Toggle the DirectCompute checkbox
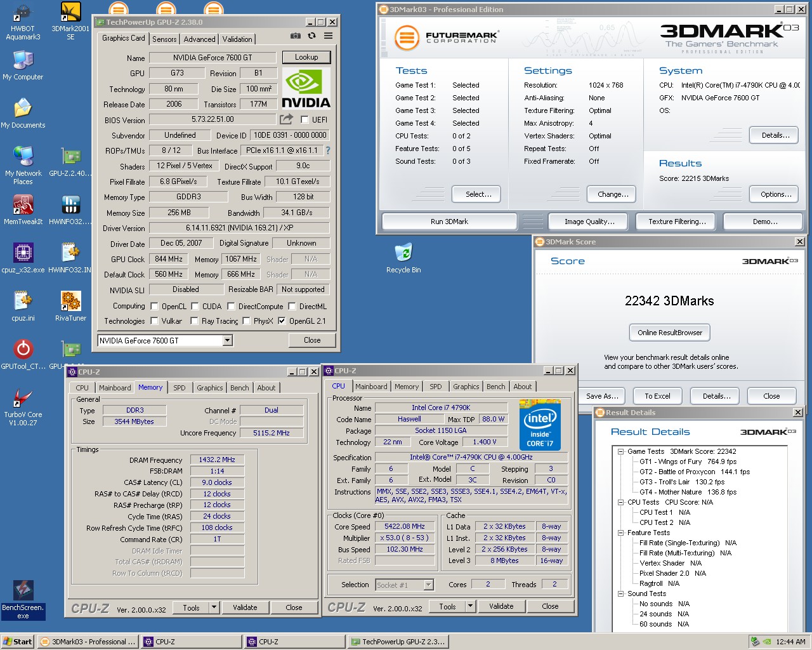This screenshot has width=812, height=650. tap(231, 306)
